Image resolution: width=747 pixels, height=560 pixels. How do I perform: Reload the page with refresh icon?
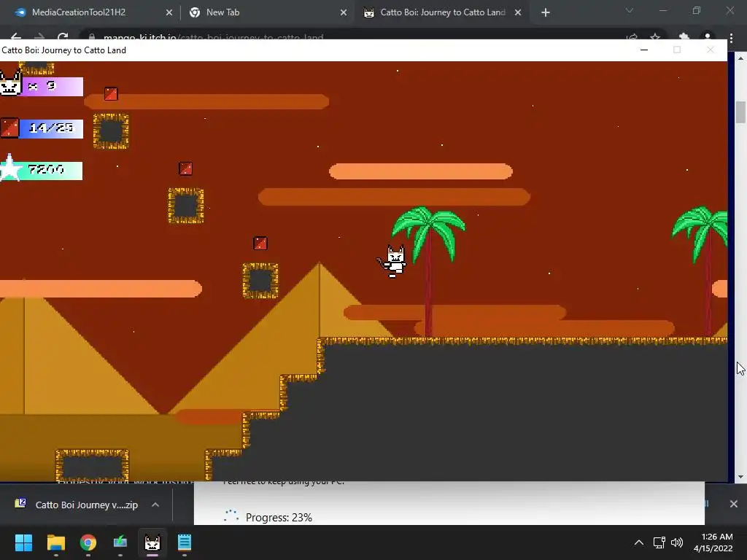pos(63,36)
